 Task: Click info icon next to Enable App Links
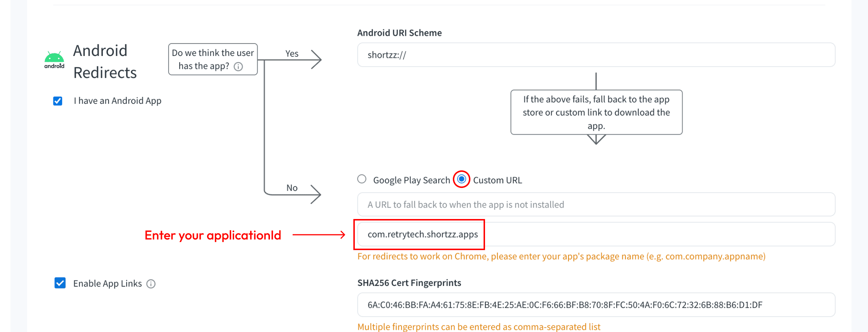point(151,284)
